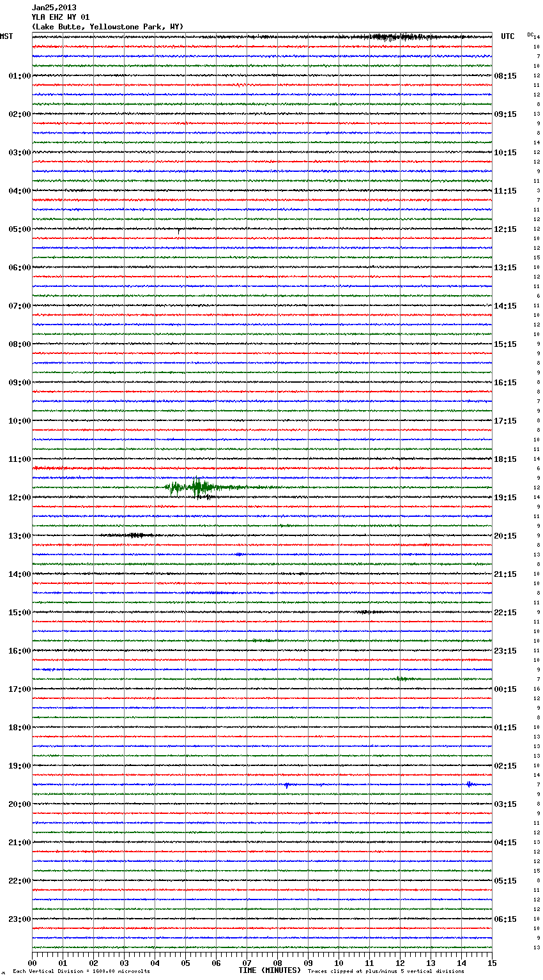This screenshot has width=543, height=980.
Task: Select the station code "YLA EHZ WY 01"
Action: [61, 17]
